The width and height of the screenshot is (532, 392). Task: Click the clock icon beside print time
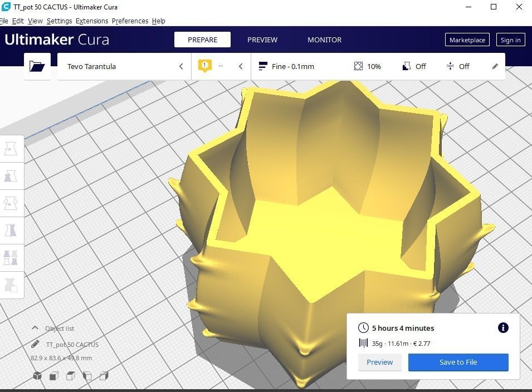363,328
